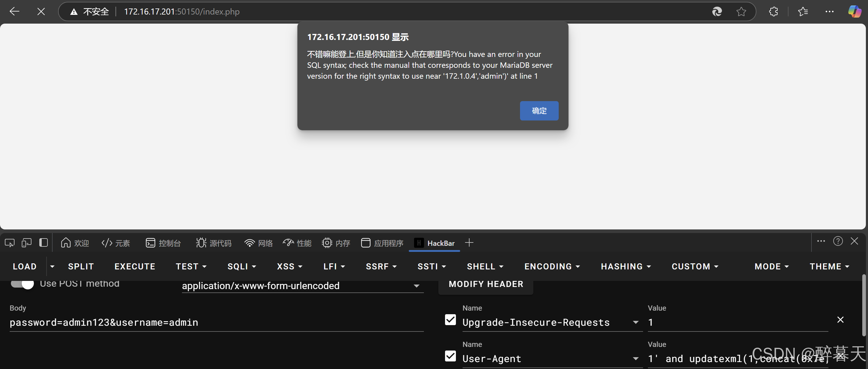Click the browser back arrow
This screenshot has height=369, width=868.
pyautogui.click(x=15, y=12)
